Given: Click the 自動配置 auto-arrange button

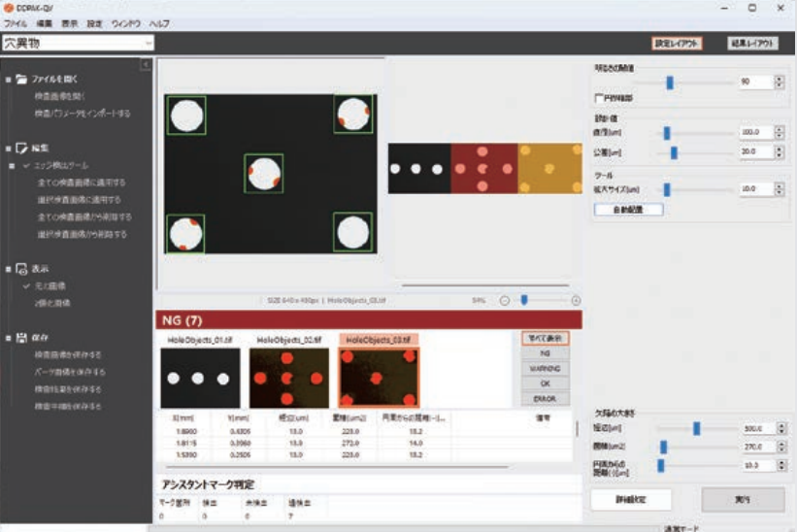Looking at the screenshot, I should tap(629, 209).
